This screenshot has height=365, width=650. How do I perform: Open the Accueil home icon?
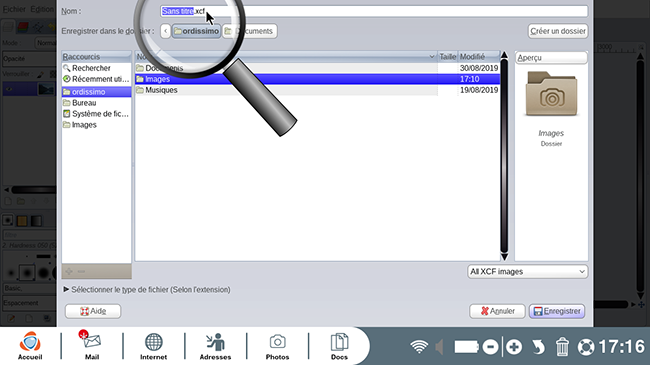(x=30, y=346)
